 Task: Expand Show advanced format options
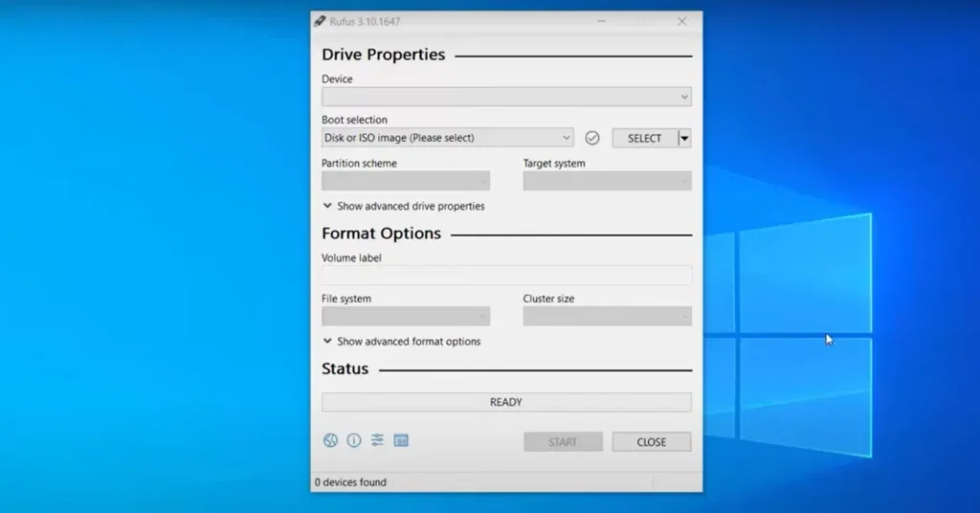point(402,342)
